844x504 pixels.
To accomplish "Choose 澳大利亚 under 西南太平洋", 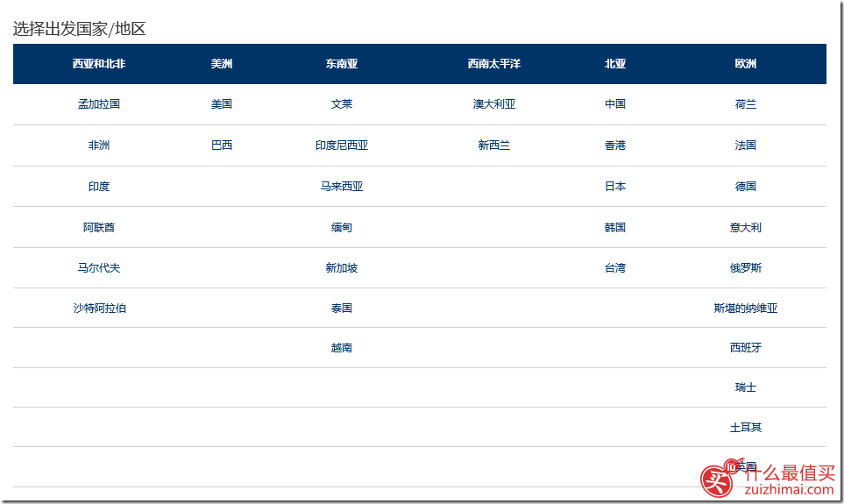I will pos(494,104).
